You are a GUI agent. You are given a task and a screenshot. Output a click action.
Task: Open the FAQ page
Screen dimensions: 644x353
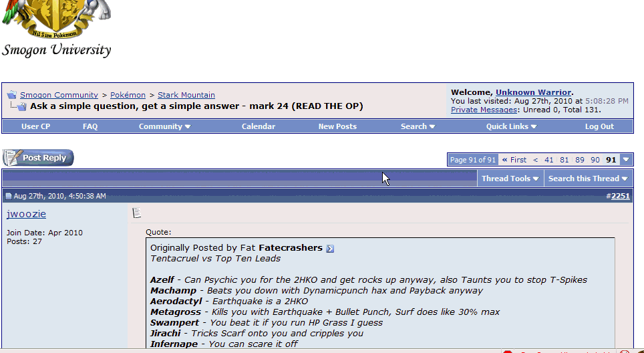90,126
